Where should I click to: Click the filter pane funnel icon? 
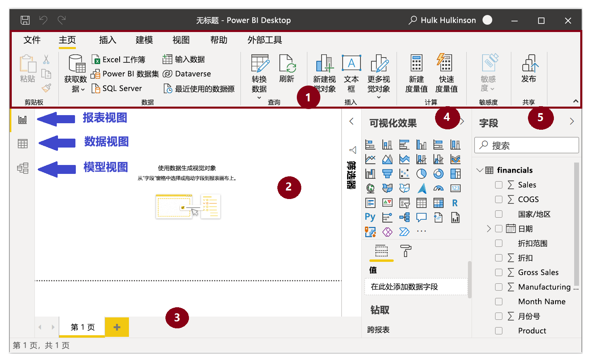point(353,150)
